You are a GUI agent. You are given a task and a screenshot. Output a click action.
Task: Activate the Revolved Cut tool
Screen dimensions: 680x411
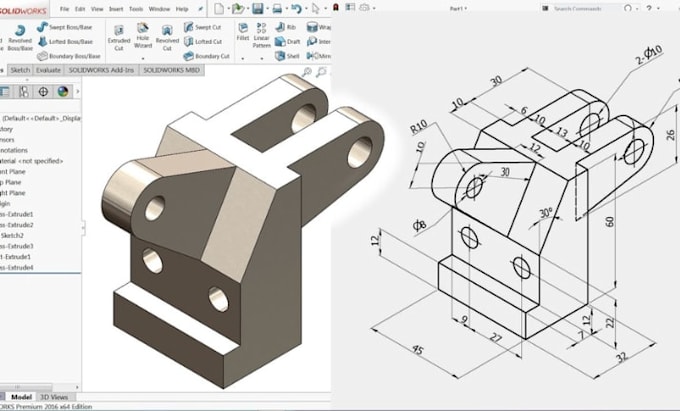point(167,38)
